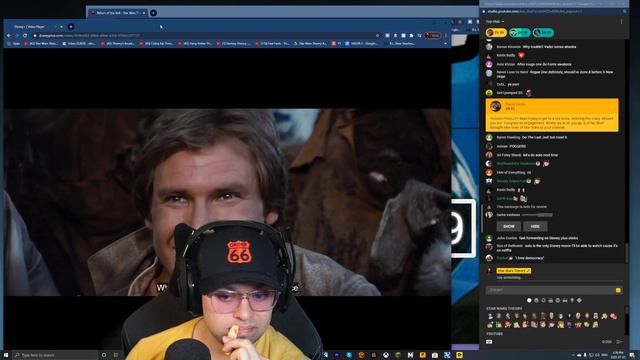Select the 'I love democracy' chat message
640x360 pixels.
pos(529,258)
